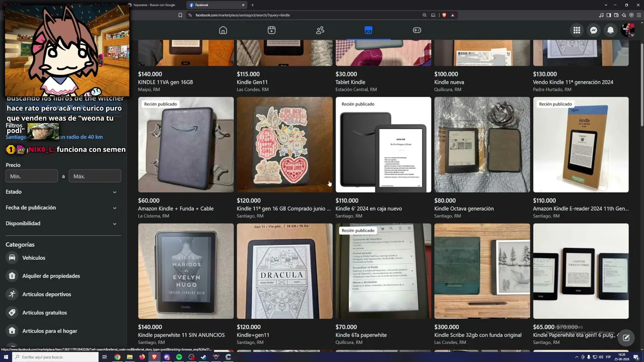The height and width of the screenshot is (362, 644).
Task: Open the browser zoom magnifier icon
Action: pos(424,15)
